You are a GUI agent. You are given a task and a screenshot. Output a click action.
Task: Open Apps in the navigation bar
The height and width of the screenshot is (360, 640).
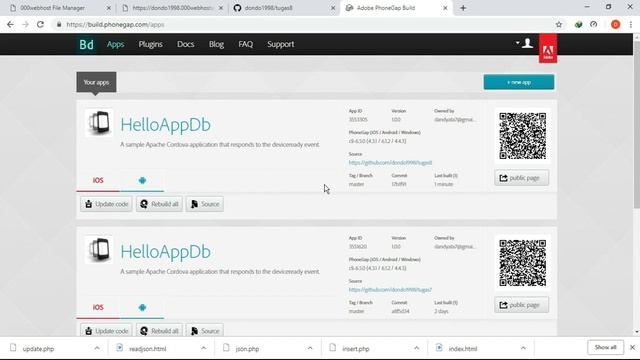coord(116,44)
